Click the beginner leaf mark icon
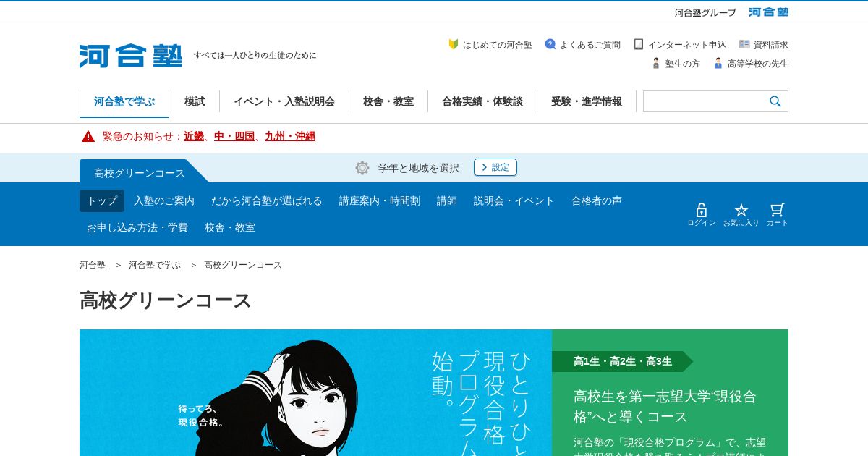Image resolution: width=868 pixels, height=456 pixels. pyautogui.click(x=454, y=44)
